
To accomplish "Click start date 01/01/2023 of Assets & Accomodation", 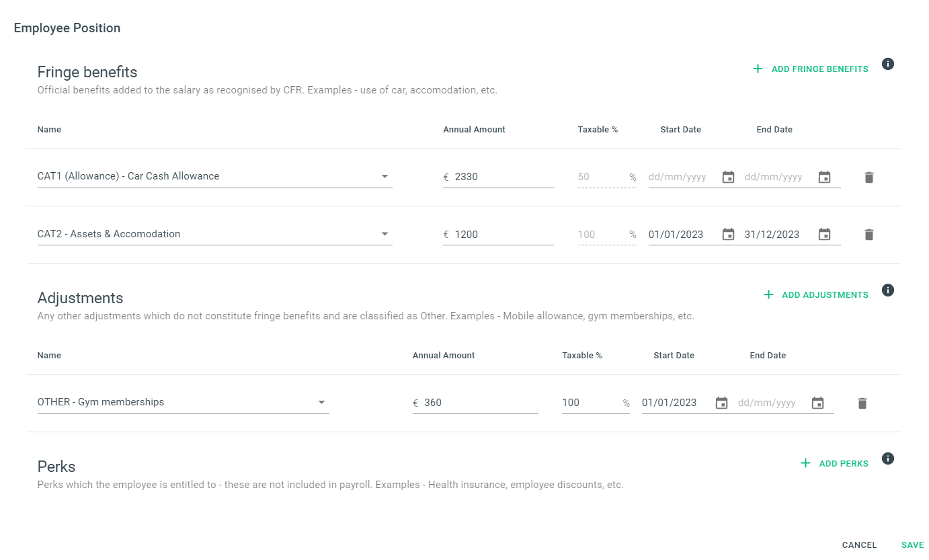I will pos(676,235).
